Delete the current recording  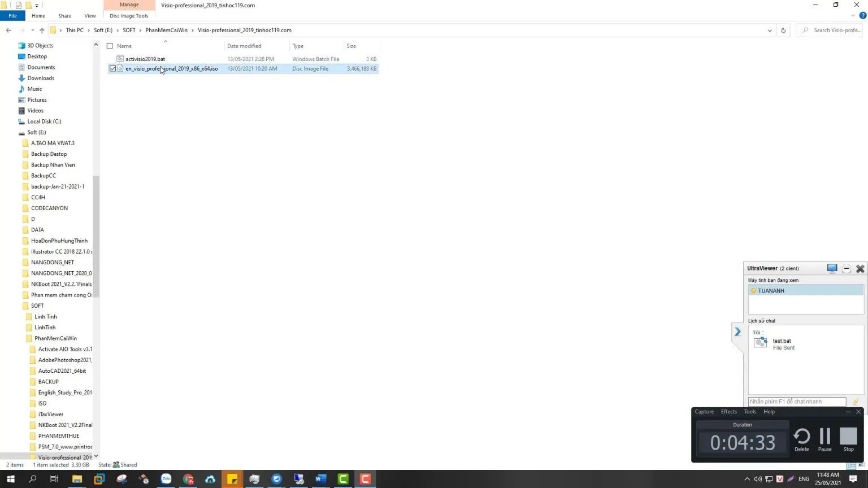click(802, 439)
